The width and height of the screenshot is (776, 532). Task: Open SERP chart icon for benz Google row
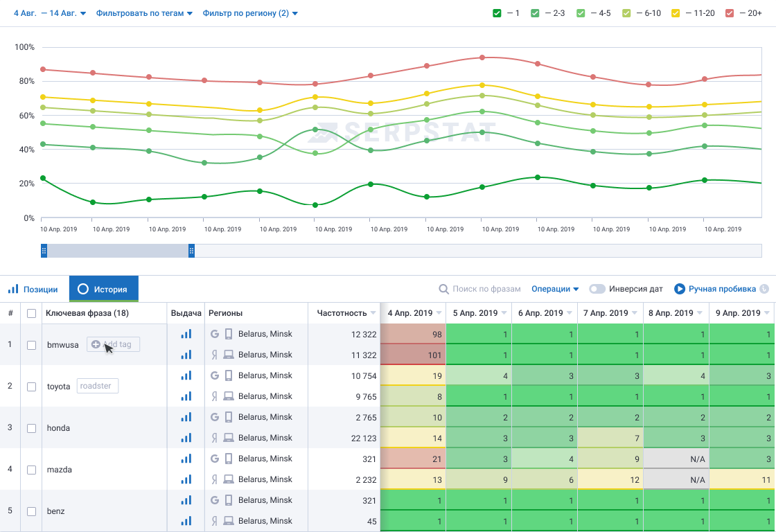click(186, 500)
